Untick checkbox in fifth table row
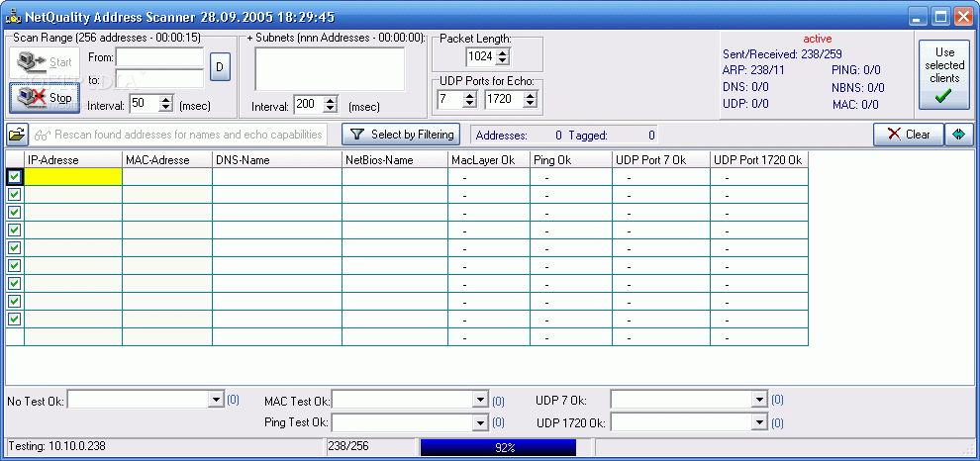 15,248
